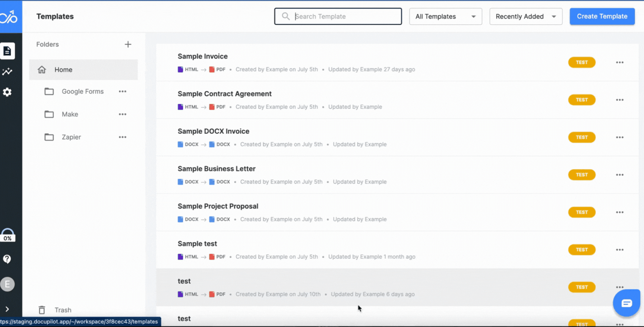Click the help question mark icon
The image size is (644, 327).
pyautogui.click(x=7, y=259)
